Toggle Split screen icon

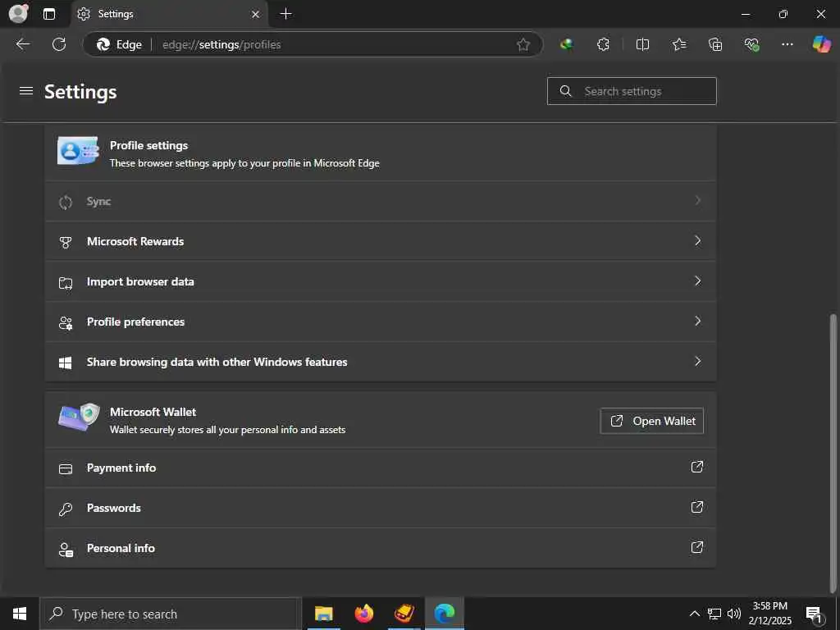pos(642,44)
